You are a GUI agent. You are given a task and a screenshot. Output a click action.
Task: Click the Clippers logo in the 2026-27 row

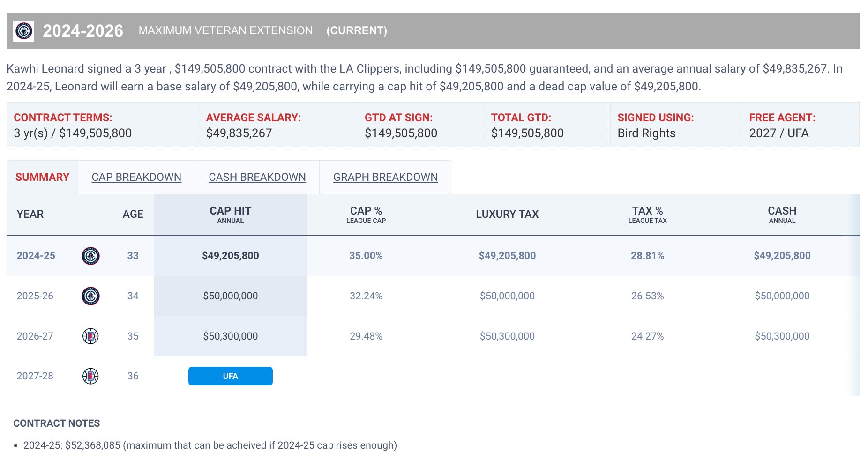[90, 336]
